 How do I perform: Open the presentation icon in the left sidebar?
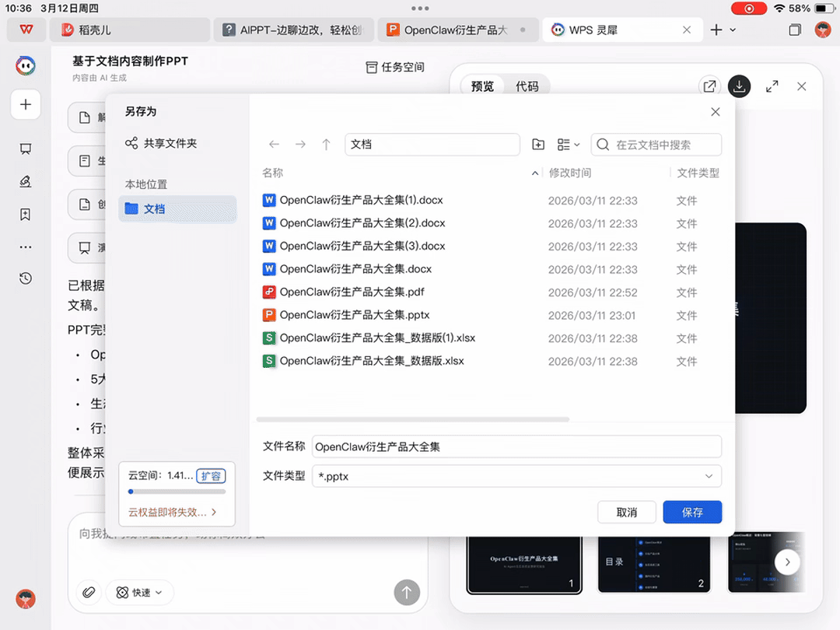tap(25, 149)
